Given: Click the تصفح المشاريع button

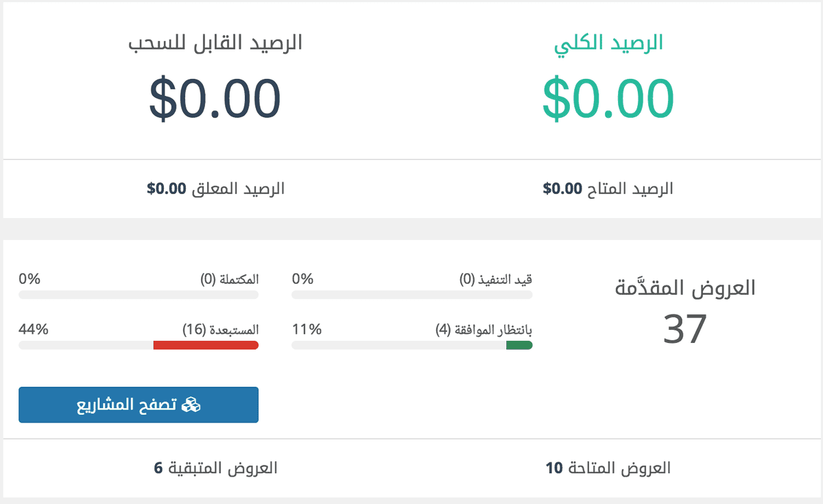Looking at the screenshot, I should pyautogui.click(x=139, y=405).
